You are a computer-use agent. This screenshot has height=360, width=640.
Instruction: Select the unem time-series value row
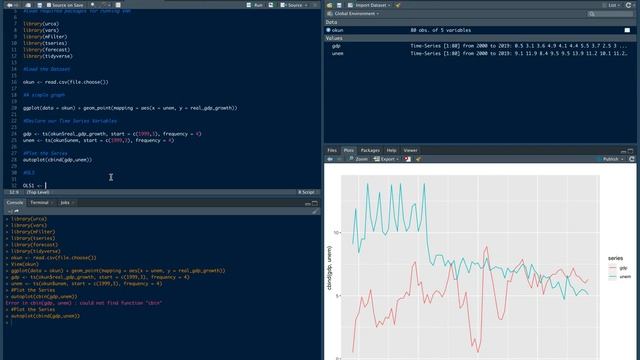click(480, 53)
